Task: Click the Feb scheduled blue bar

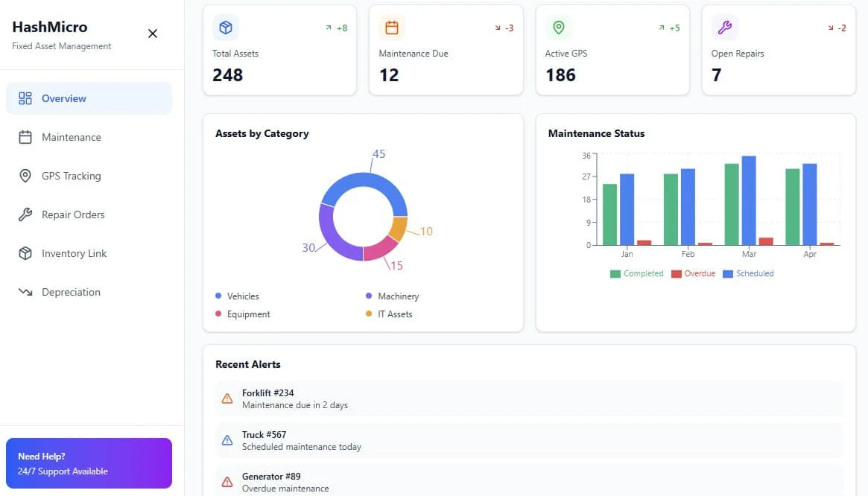Action: coord(688,207)
